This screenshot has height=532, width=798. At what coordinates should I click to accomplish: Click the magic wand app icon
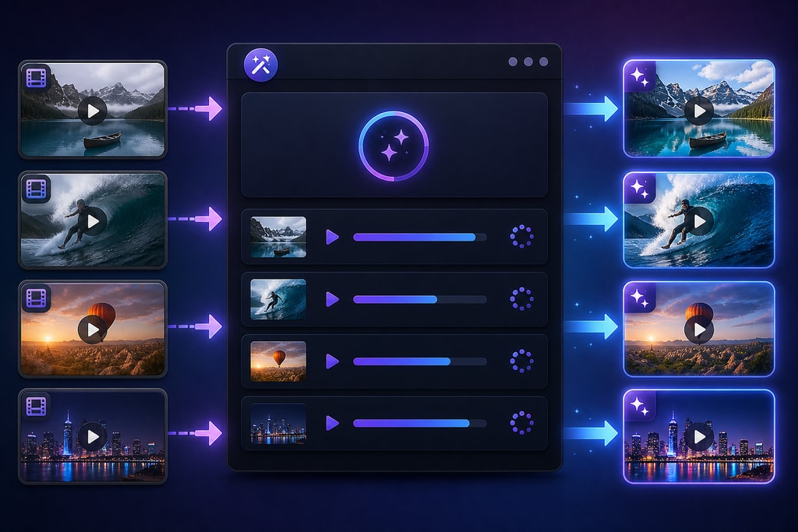point(260,65)
